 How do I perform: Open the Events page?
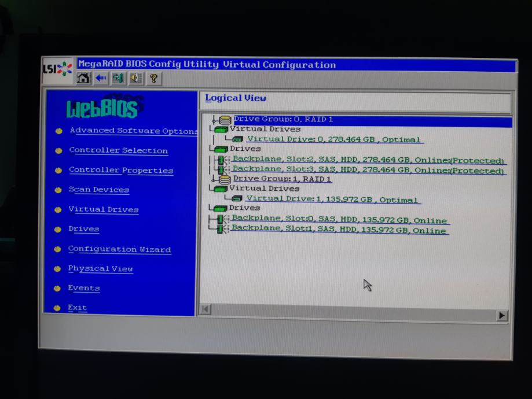coord(84,288)
